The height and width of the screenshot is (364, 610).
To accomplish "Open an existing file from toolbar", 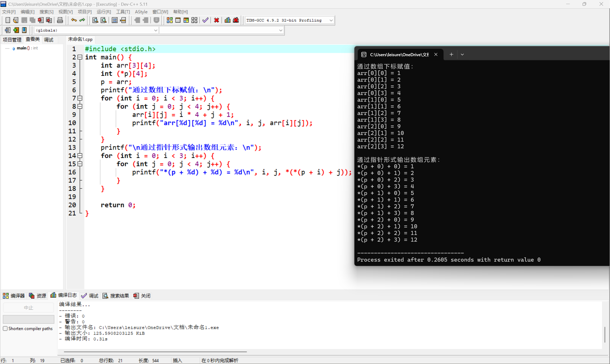I will click(x=15, y=20).
